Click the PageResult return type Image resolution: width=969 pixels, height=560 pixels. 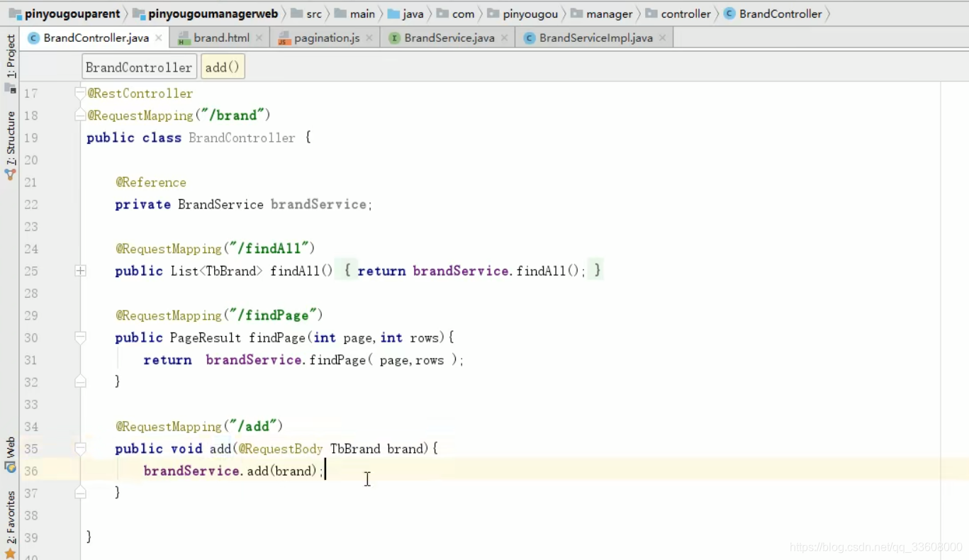click(206, 337)
